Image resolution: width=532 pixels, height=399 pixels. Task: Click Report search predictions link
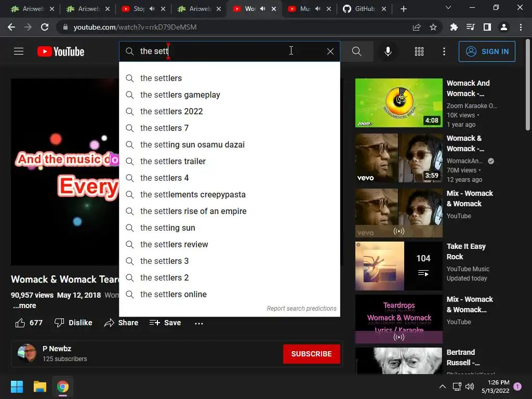point(301,309)
